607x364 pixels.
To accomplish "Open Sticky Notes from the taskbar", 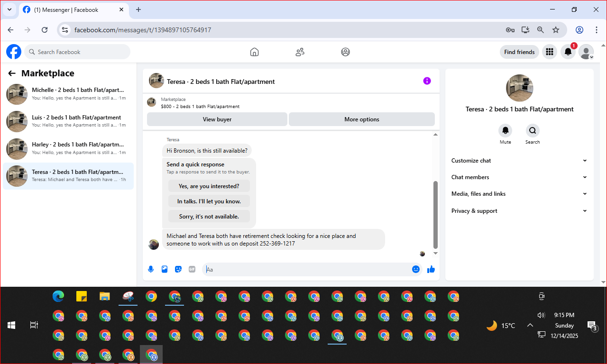I will tap(82, 297).
